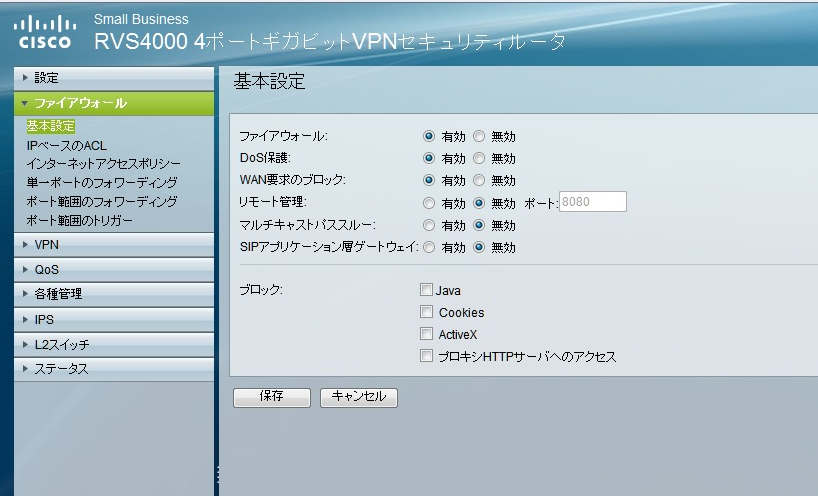Screen dimensions: 818x496
Task: Click the Cisco logo
Action: pos(45,31)
